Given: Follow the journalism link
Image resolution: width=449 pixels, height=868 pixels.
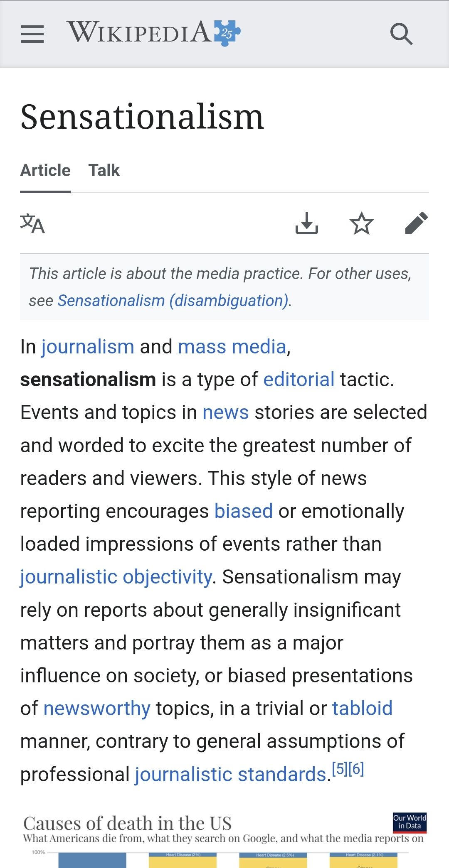Looking at the screenshot, I should (87, 346).
